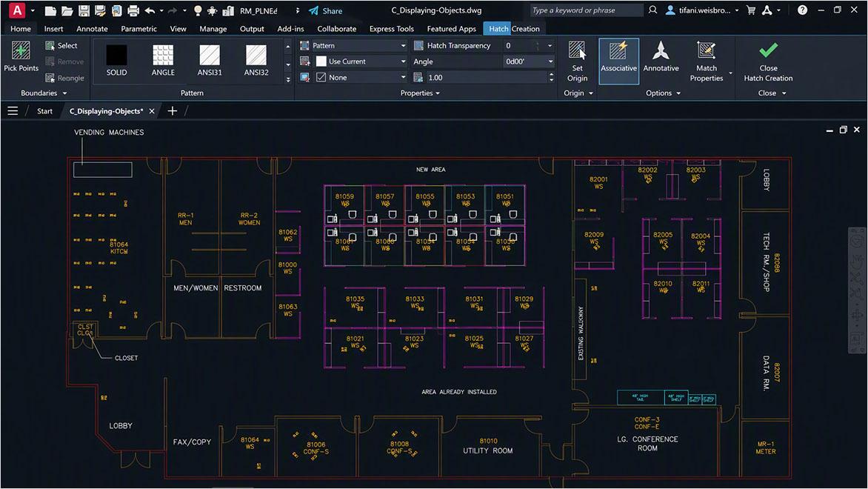Expand the hatch pattern gallery fully

pos(288,80)
